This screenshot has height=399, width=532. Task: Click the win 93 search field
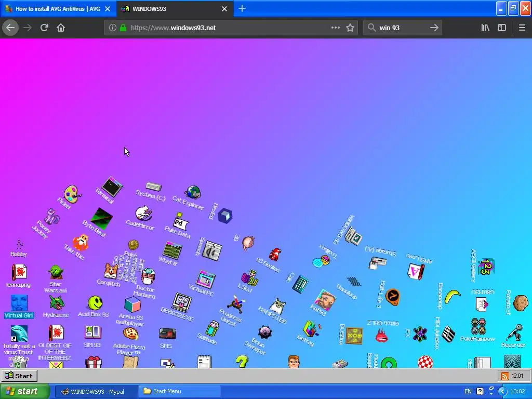coord(403,28)
